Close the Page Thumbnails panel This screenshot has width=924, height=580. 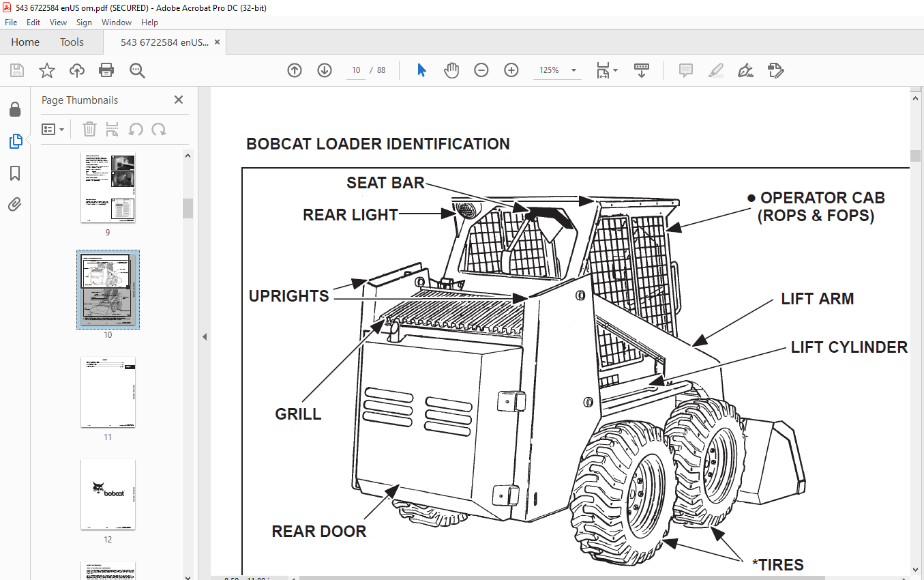pyautogui.click(x=179, y=100)
